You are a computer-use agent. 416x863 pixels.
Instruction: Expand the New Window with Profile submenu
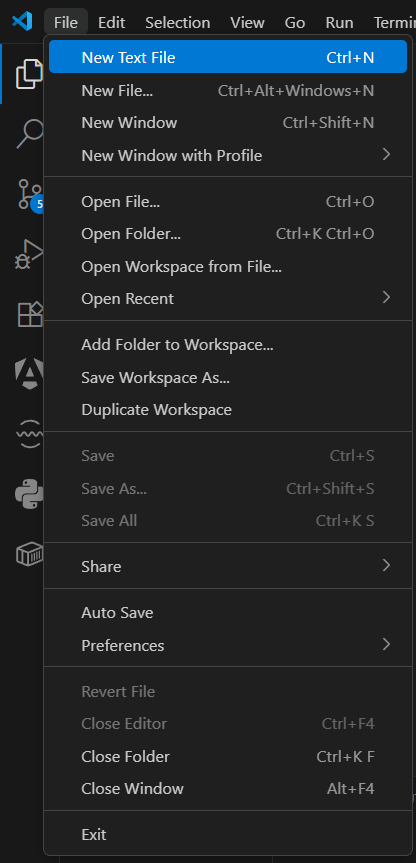click(227, 155)
